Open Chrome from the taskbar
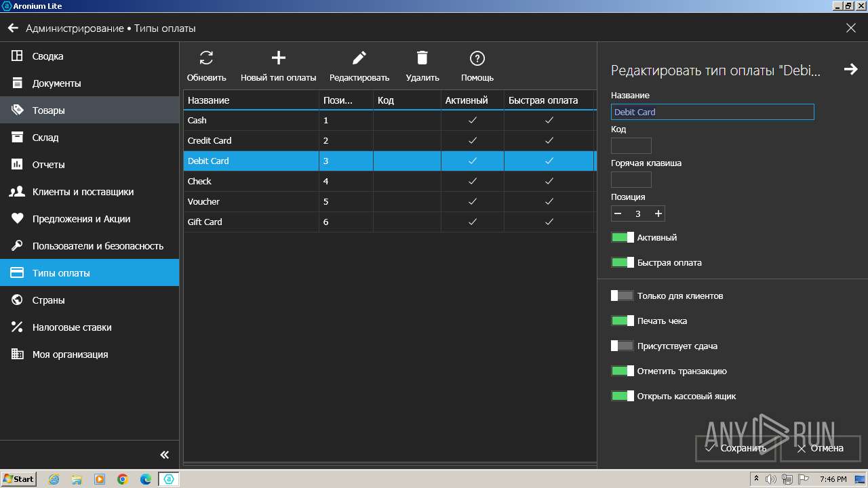The height and width of the screenshot is (488, 868). click(x=123, y=479)
